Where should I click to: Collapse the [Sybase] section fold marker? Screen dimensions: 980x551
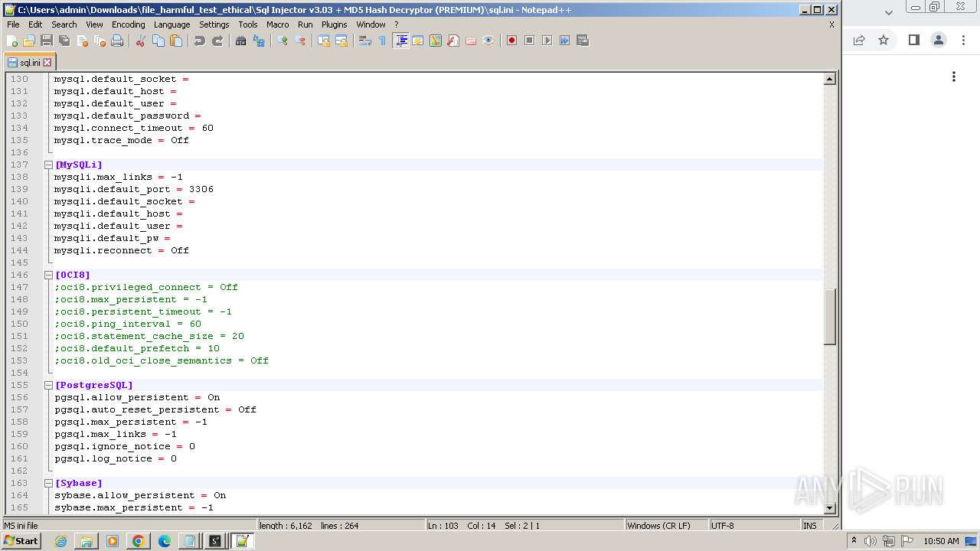(48, 483)
